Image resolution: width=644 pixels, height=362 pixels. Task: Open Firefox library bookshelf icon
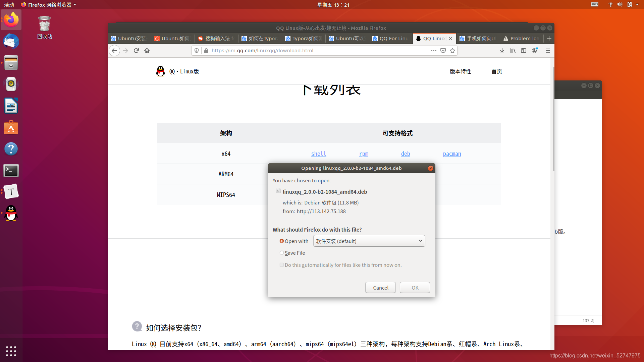coord(513,51)
